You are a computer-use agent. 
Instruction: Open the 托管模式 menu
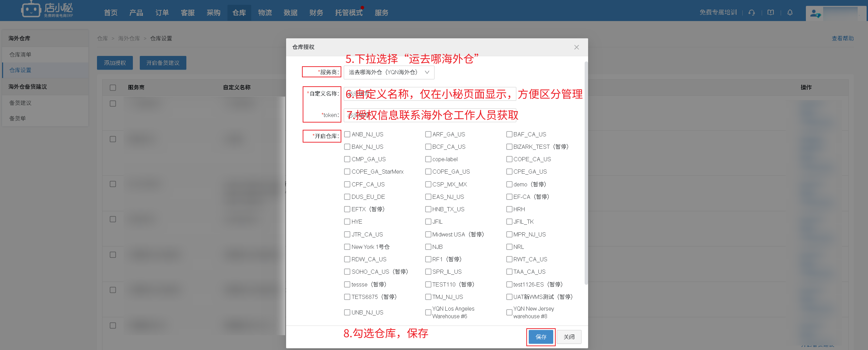pos(349,13)
